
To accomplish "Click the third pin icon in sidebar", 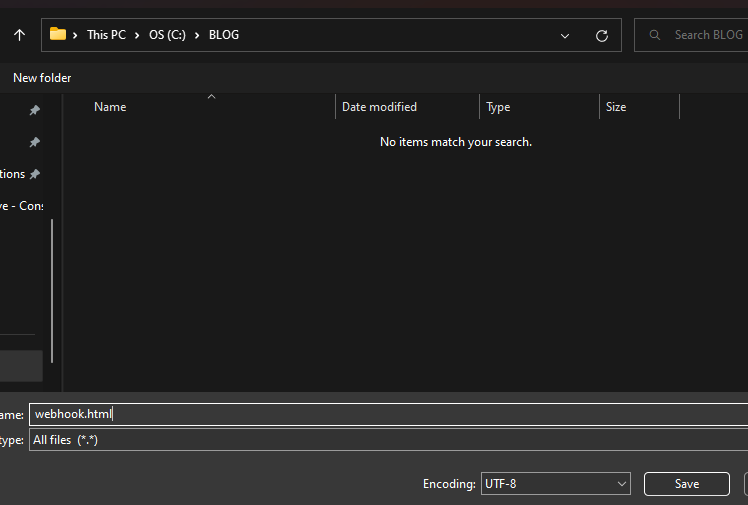I will click(35, 174).
